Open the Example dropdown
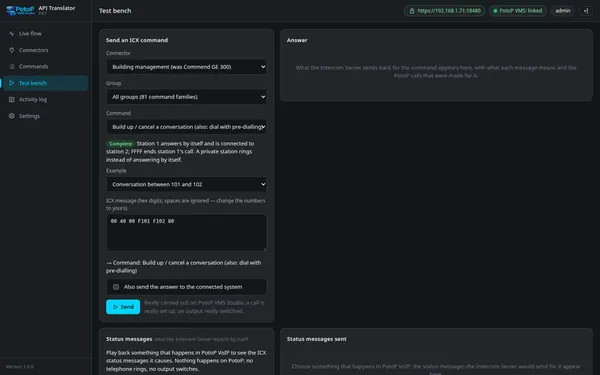The width and height of the screenshot is (600, 375). 186,184
